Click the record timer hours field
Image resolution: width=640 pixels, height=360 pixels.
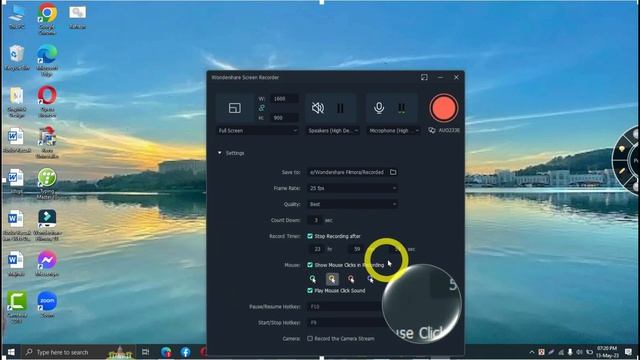click(x=318, y=249)
